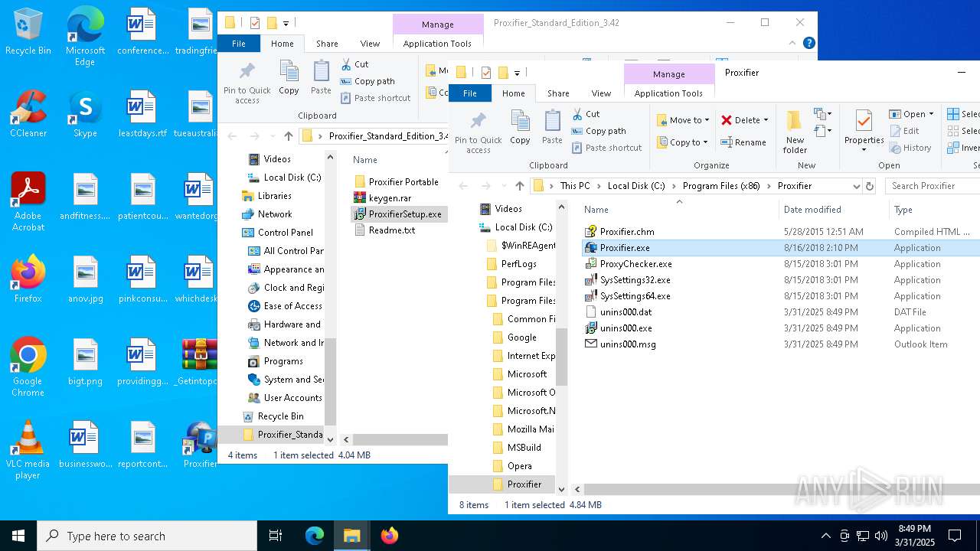Open Properties in the Proxifier window ribbon
This screenshot has width=980, height=551.
pos(864,130)
